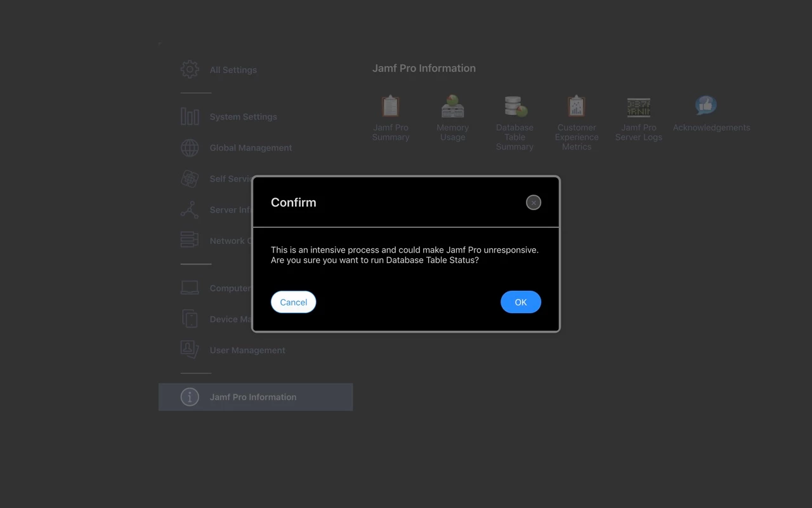Open the Global Management category
The height and width of the screenshot is (508, 812).
(251, 148)
